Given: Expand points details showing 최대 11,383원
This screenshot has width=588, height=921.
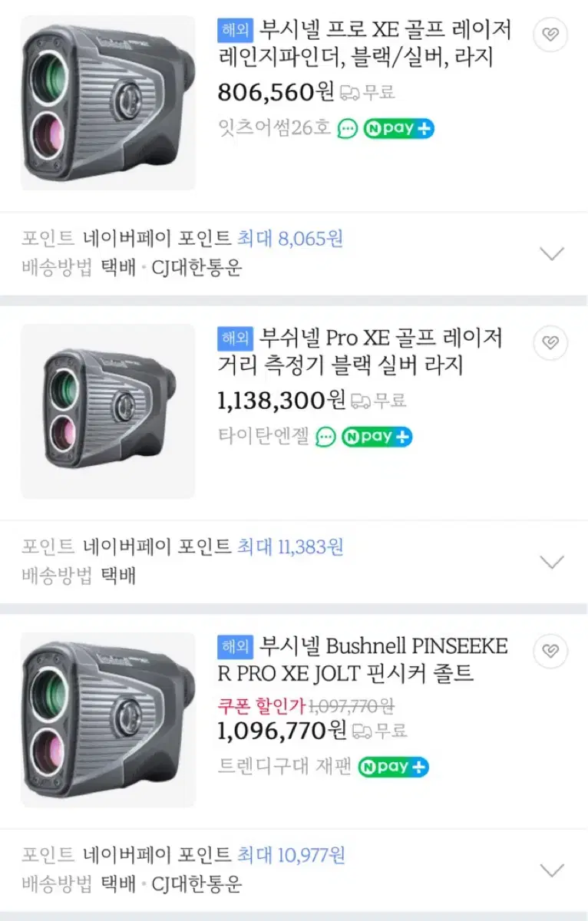Looking at the screenshot, I should click(552, 562).
